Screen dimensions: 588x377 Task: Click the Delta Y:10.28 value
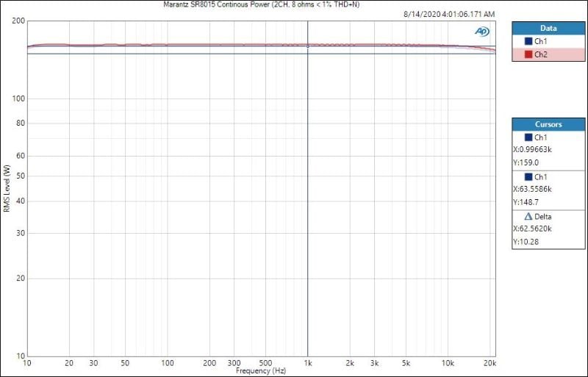pos(526,241)
